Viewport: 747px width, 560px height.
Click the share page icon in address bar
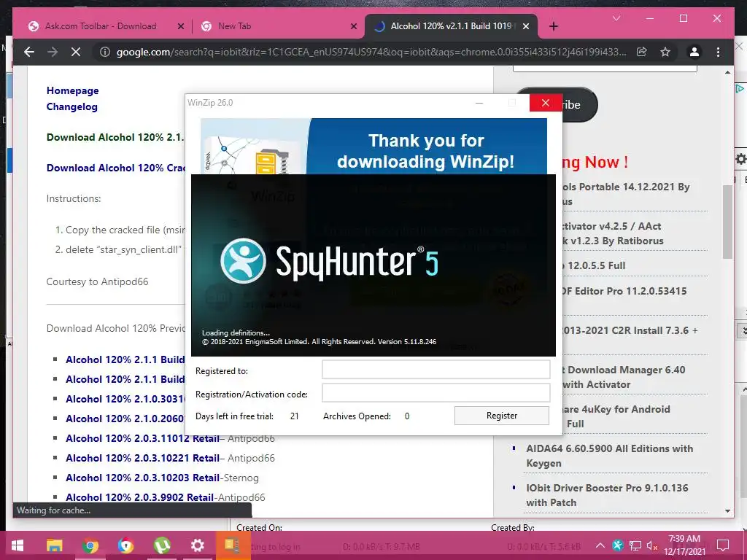click(642, 52)
